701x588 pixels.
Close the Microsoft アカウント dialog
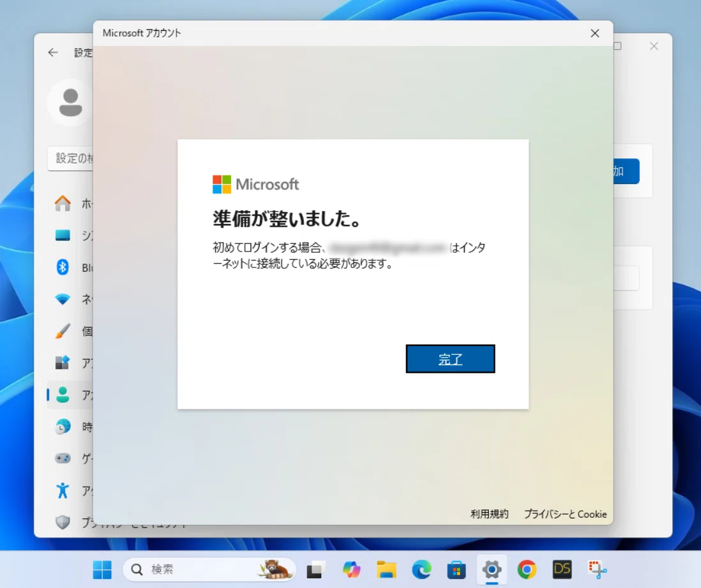pyautogui.click(x=594, y=33)
